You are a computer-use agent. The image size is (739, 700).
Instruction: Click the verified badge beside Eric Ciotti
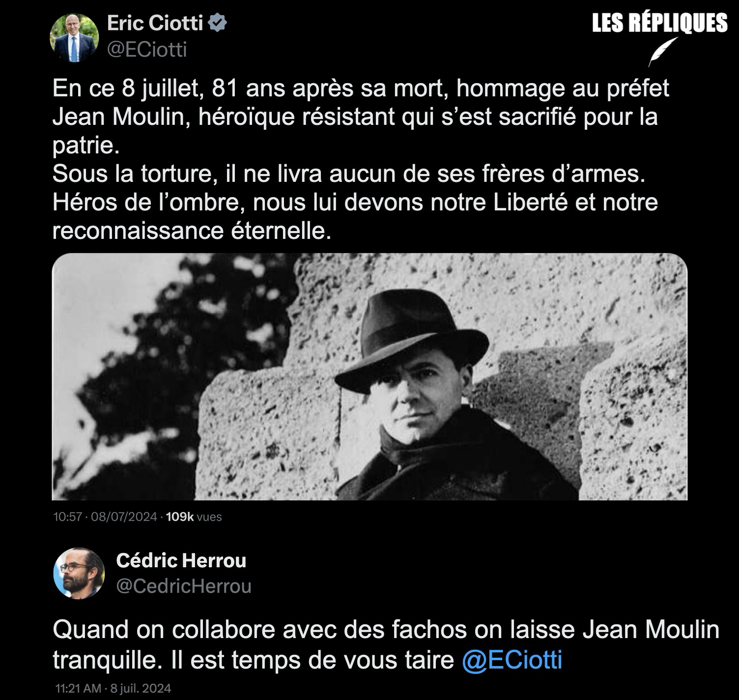[x=218, y=23]
